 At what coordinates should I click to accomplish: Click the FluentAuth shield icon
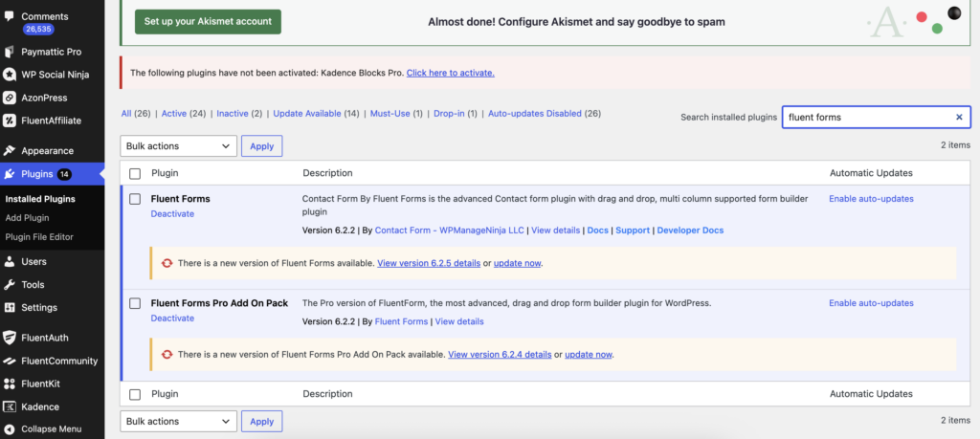click(x=10, y=338)
